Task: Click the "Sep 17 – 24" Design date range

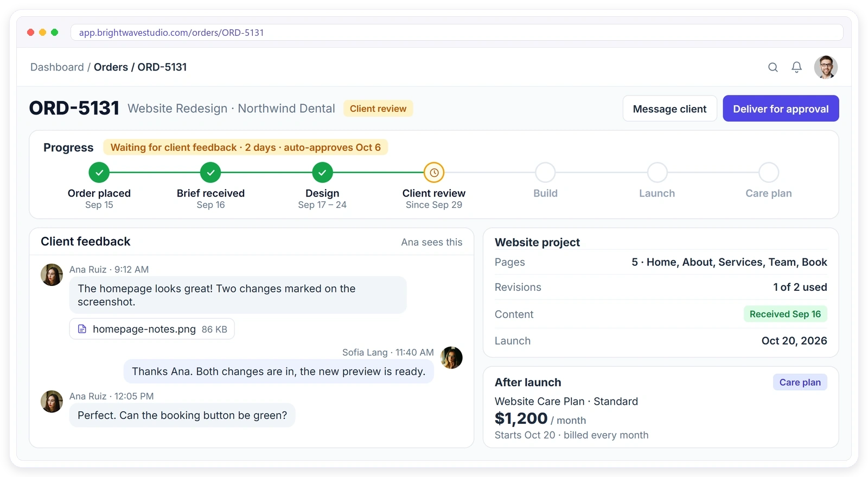Action: point(322,205)
